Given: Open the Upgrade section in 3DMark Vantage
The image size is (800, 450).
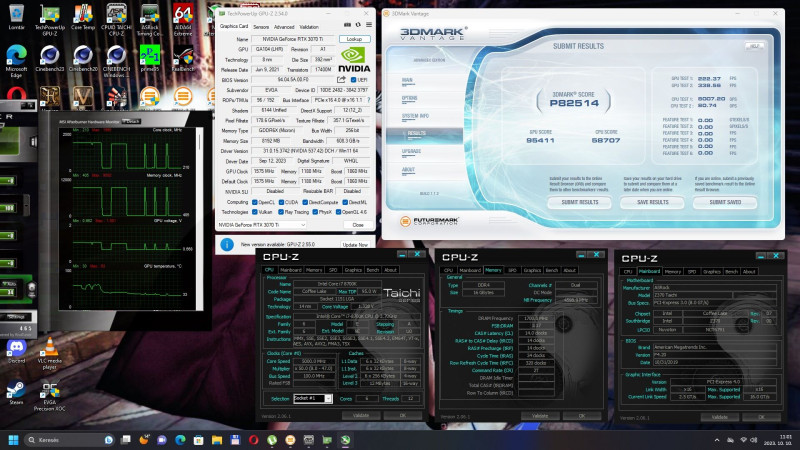Looking at the screenshot, I should 411,151.
